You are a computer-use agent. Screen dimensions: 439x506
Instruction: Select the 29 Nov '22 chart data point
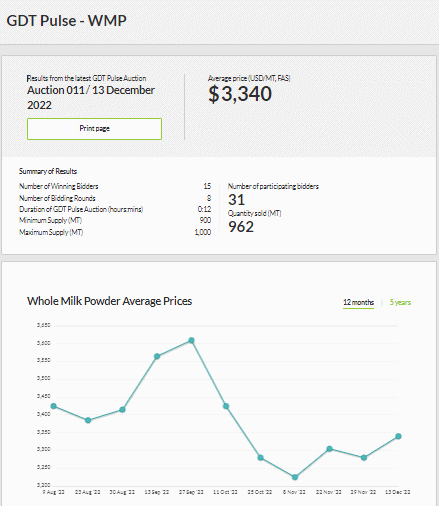click(x=364, y=458)
